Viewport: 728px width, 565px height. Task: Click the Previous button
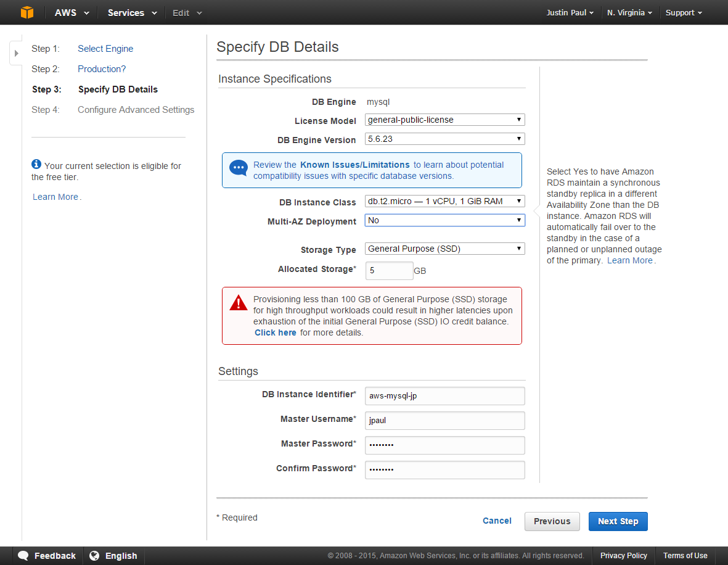(552, 521)
